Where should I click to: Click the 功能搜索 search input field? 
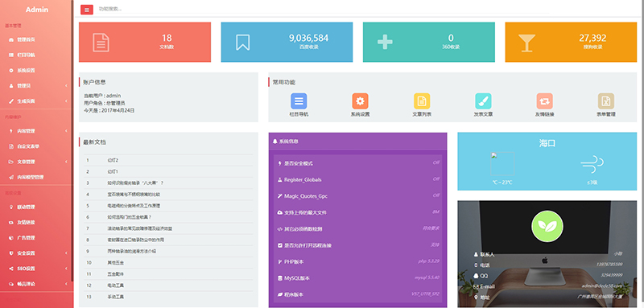(323, 9)
